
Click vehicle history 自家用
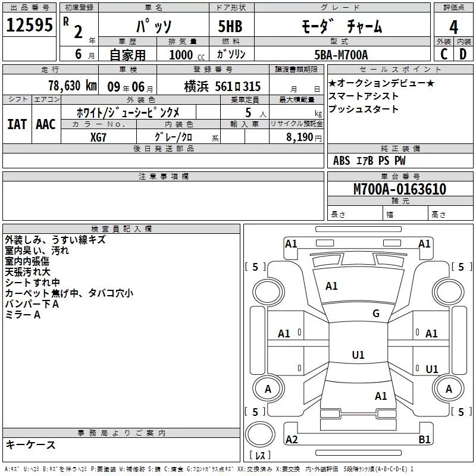(127, 55)
